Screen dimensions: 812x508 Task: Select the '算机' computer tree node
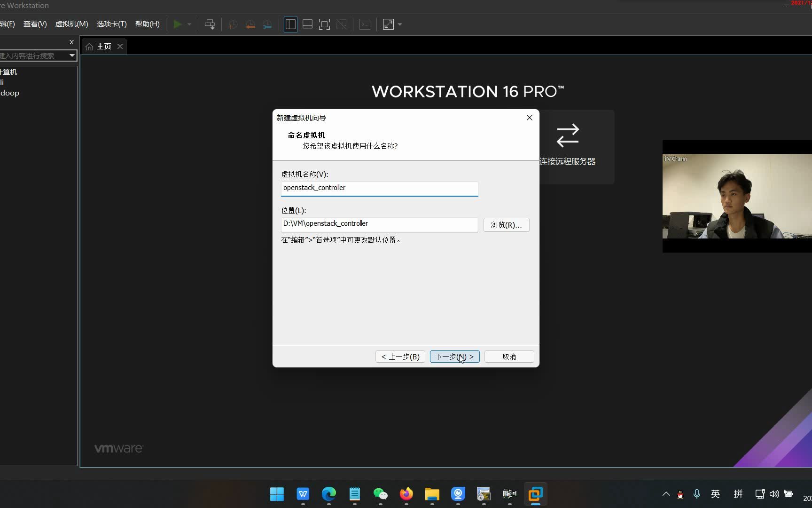[8, 72]
